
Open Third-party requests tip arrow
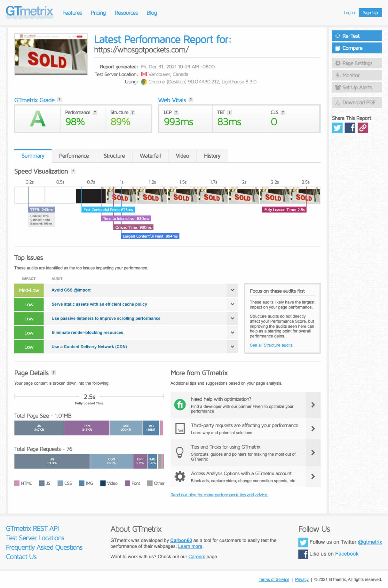click(x=313, y=429)
